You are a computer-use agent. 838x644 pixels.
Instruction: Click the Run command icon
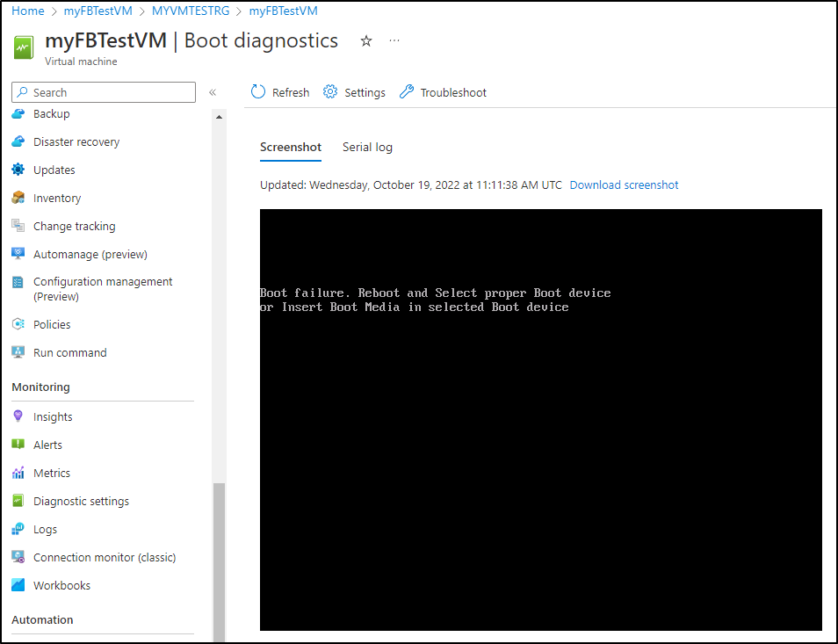click(x=18, y=352)
